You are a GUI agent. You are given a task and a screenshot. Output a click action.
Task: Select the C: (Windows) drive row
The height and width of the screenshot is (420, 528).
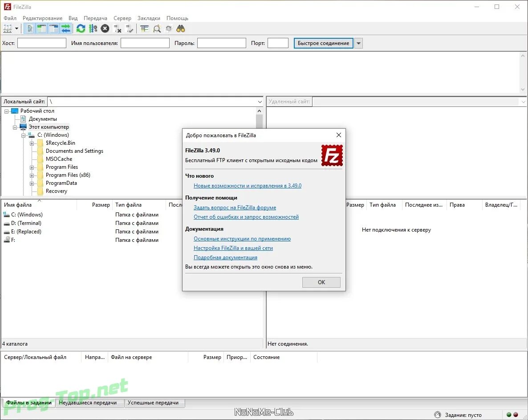[x=91, y=215]
